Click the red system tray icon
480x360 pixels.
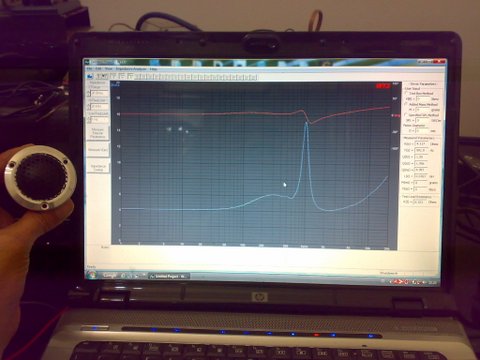coord(396,282)
